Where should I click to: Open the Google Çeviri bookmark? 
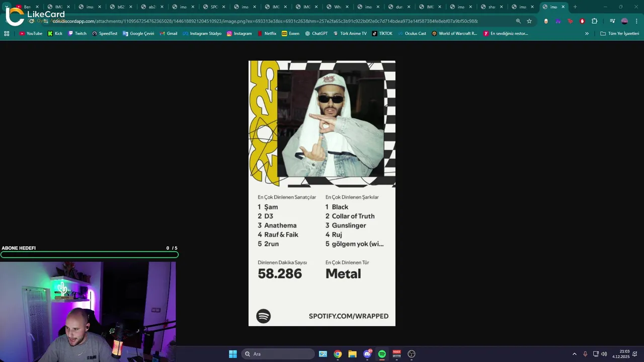[x=138, y=34]
